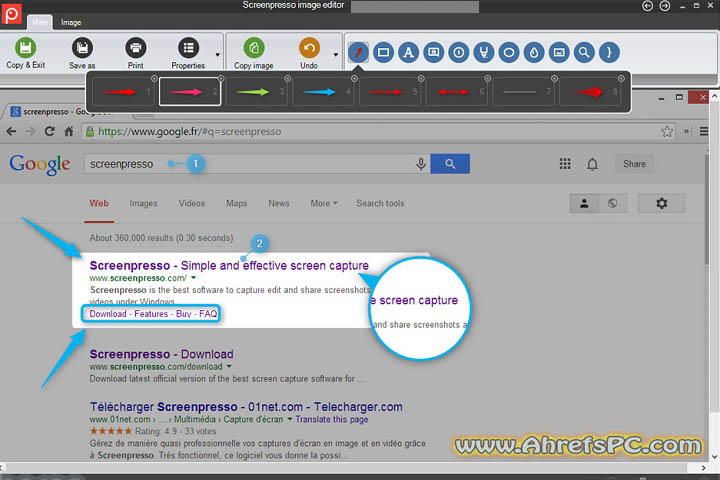Image resolution: width=720 pixels, height=480 pixels.
Task: Click the green Copy image icon
Action: (x=253, y=48)
